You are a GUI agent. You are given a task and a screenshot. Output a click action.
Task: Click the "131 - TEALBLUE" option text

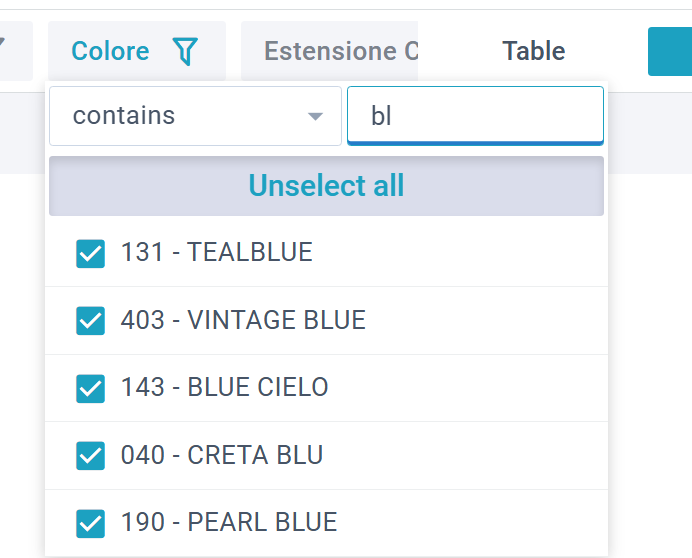(217, 252)
